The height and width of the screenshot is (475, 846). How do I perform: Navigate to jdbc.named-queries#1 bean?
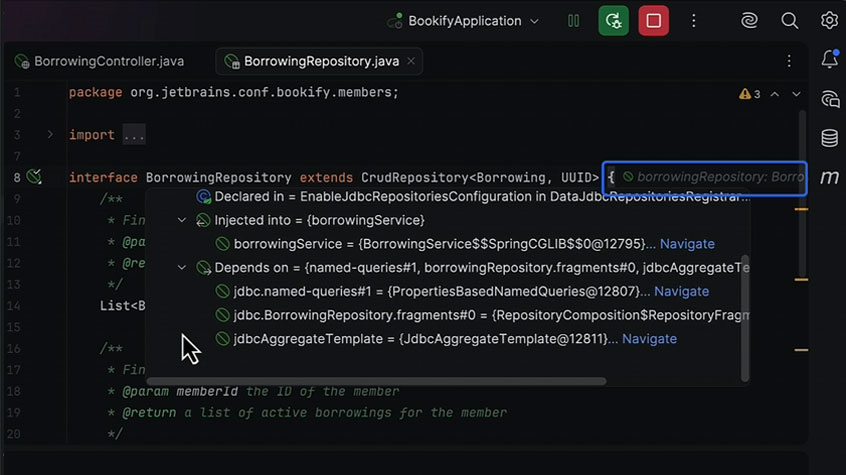(x=681, y=291)
